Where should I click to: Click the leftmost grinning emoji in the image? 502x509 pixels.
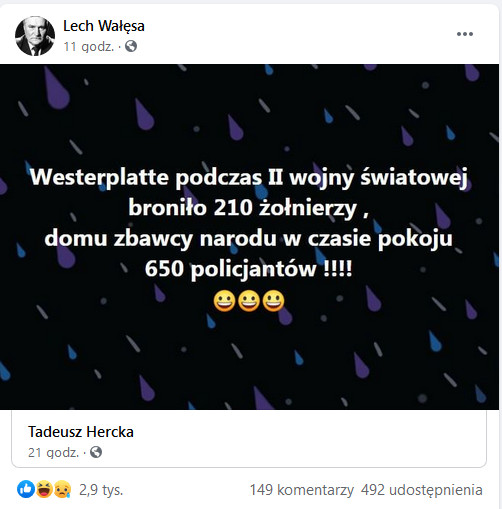(224, 301)
